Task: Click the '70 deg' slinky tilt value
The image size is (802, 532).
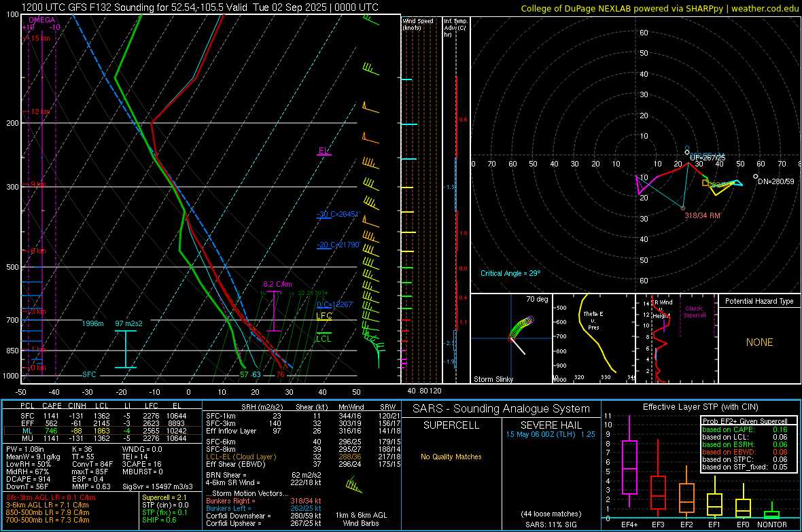Action: 537,299
